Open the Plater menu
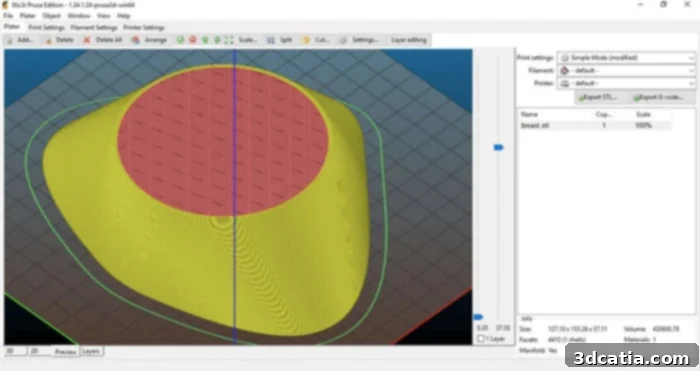Viewport: 700px width, 371px height. [x=27, y=16]
